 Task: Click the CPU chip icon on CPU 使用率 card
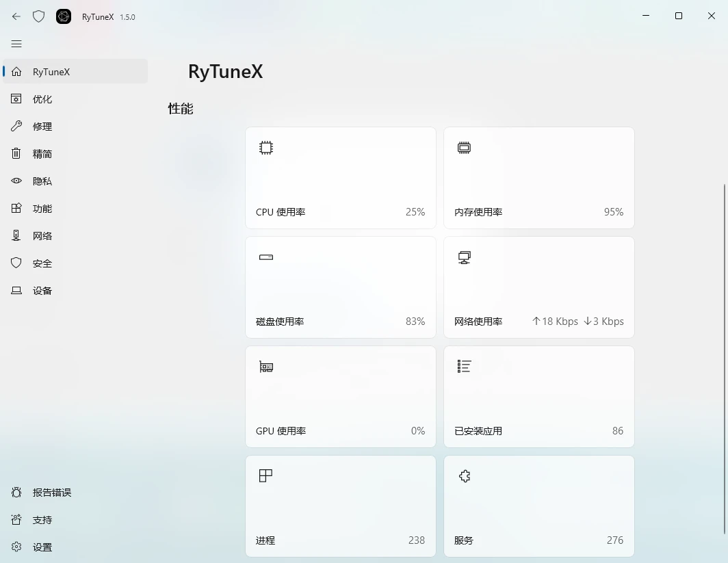point(265,147)
